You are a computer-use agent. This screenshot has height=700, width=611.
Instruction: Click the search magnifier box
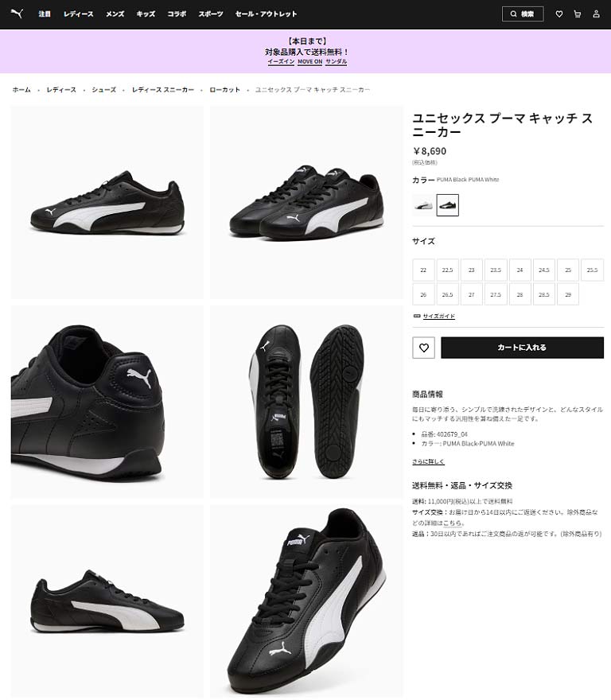(x=523, y=14)
